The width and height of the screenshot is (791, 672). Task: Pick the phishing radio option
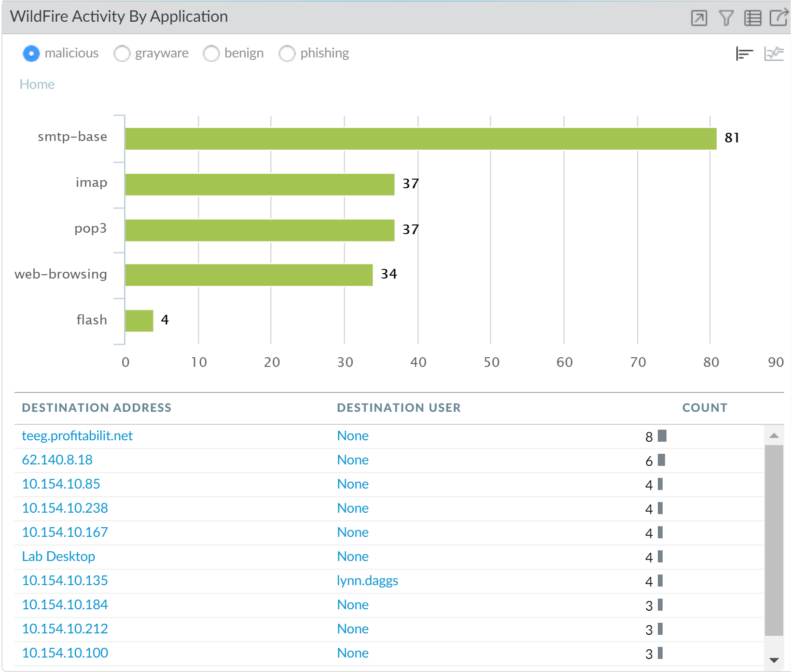point(287,54)
